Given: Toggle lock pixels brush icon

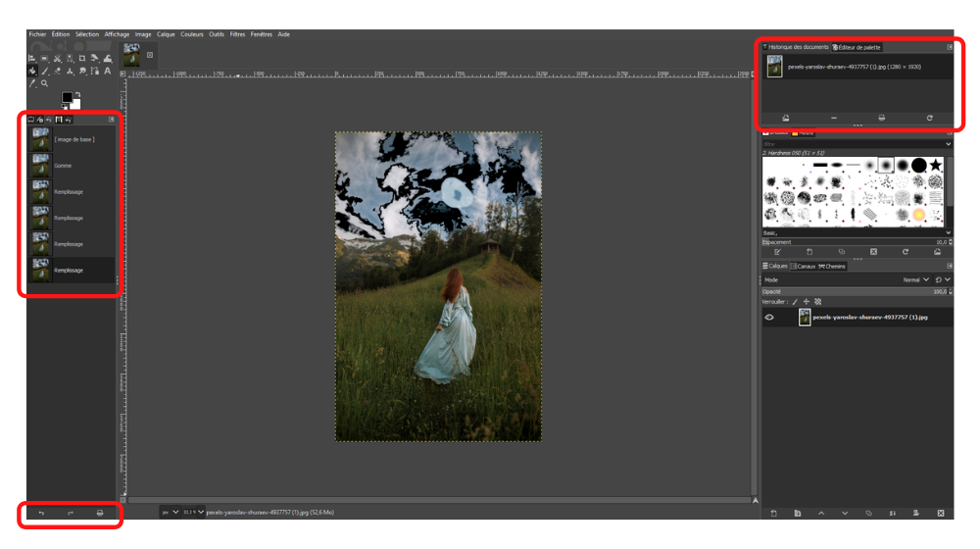Looking at the screenshot, I should [x=795, y=301].
